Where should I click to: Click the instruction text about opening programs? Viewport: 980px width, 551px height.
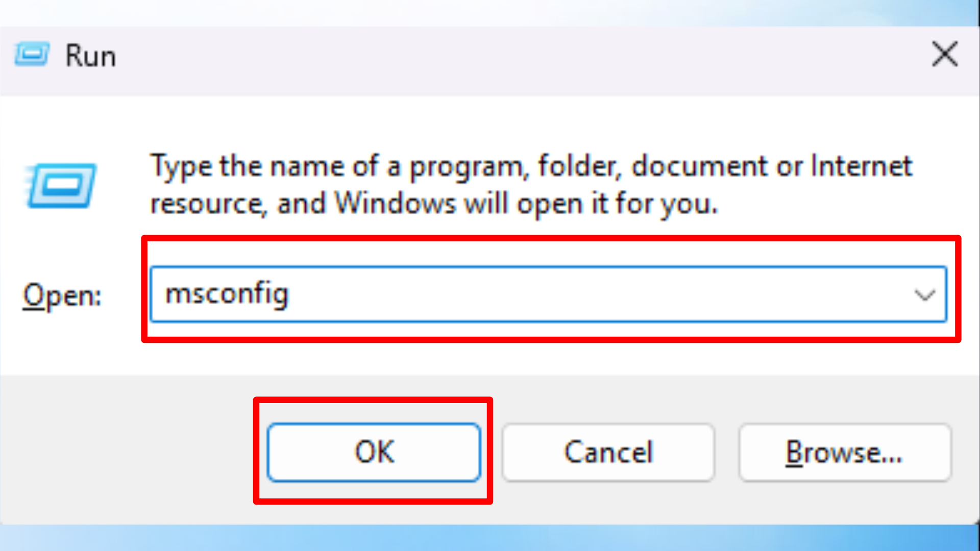[x=531, y=184]
